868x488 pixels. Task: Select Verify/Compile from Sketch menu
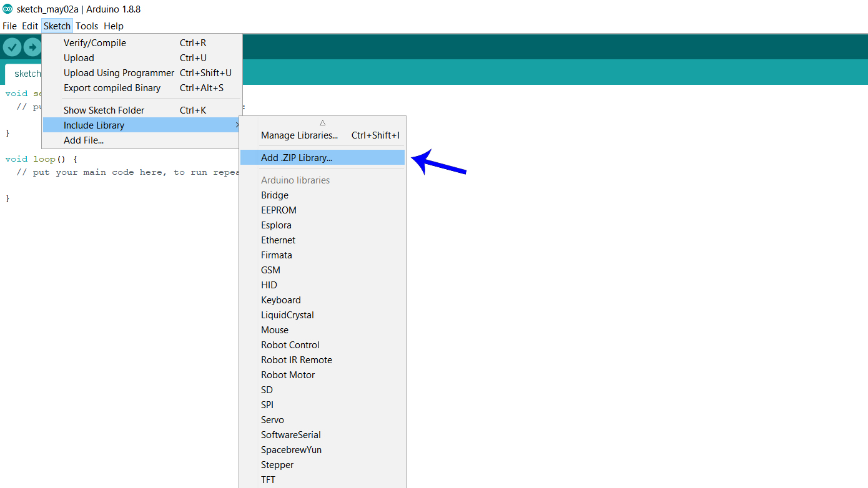pyautogui.click(x=95, y=43)
